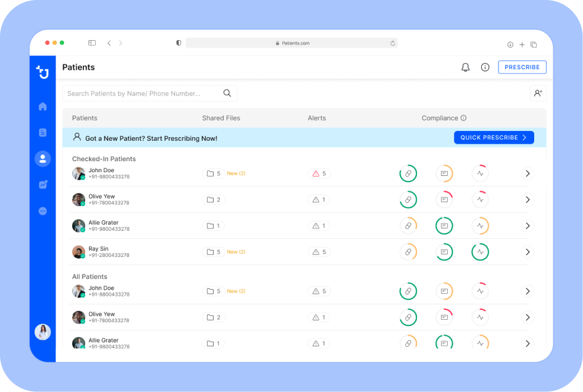The width and height of the screenshot is (583, 392).
Task: Click John Doe's alerts badge under All Patients
Action: (x=319, y=291)
